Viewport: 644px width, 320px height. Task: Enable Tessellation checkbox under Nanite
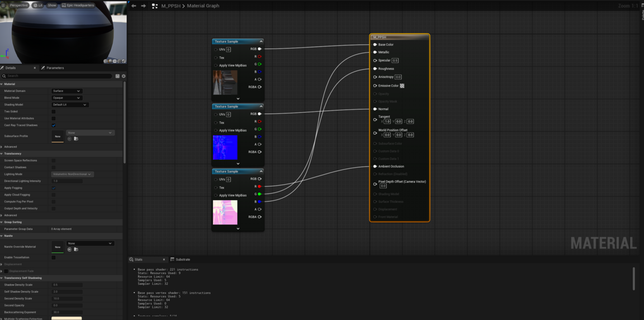(x=54, y=257)
